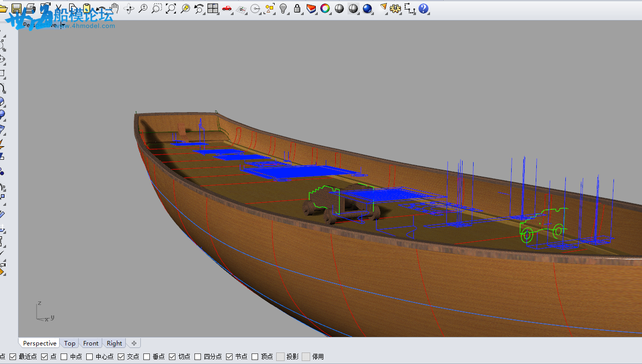The image size is (642, 364).
Task: Open help with the question mark icon
Action: [x=424, y=9]
